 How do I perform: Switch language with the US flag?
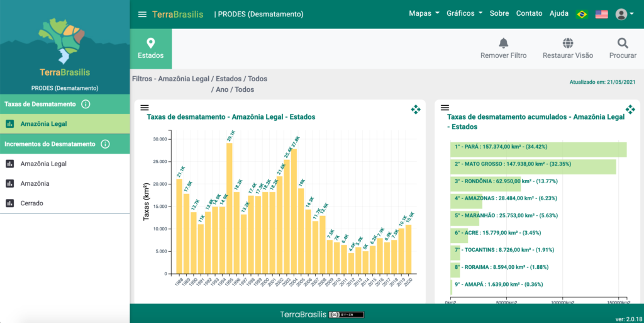602,14
